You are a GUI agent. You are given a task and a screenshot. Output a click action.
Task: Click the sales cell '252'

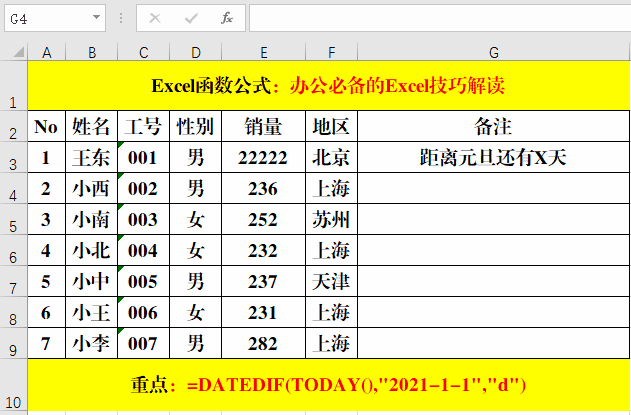264,219
